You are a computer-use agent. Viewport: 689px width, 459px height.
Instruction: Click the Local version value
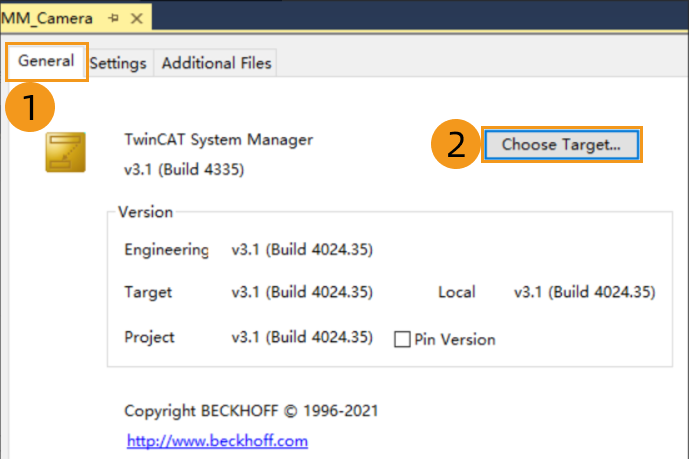coord(584,292)
